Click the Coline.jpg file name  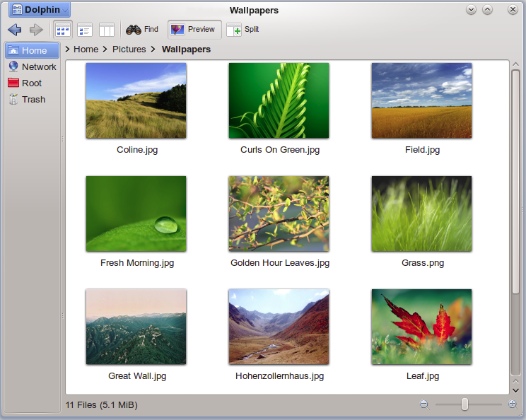pyautogui.click(x=137, y=150)
